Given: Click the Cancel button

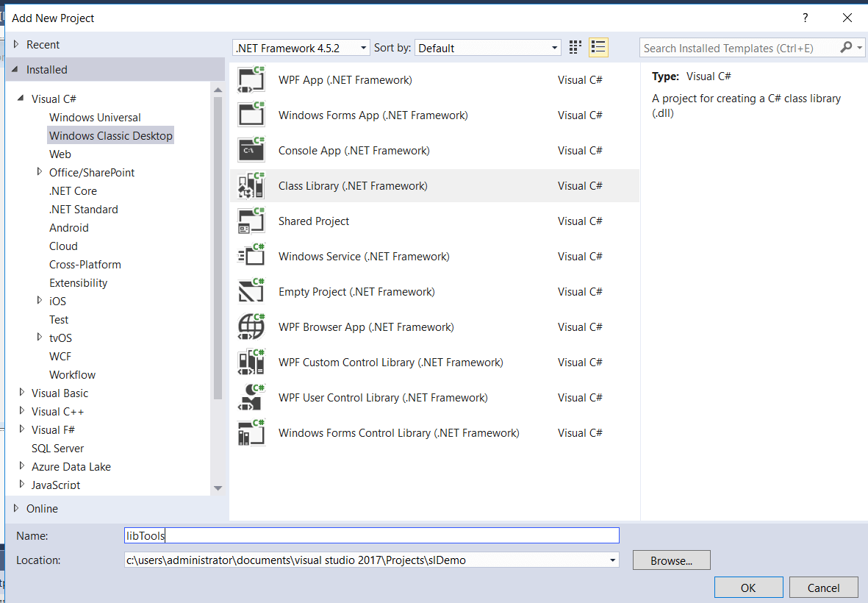Looking at the screenshot, I should tap(823, 588).
